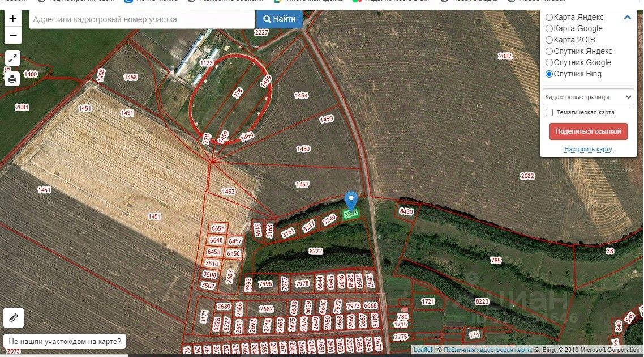Click parcel label 1460
Screen dimensions: 644x357
pos(31,74)
